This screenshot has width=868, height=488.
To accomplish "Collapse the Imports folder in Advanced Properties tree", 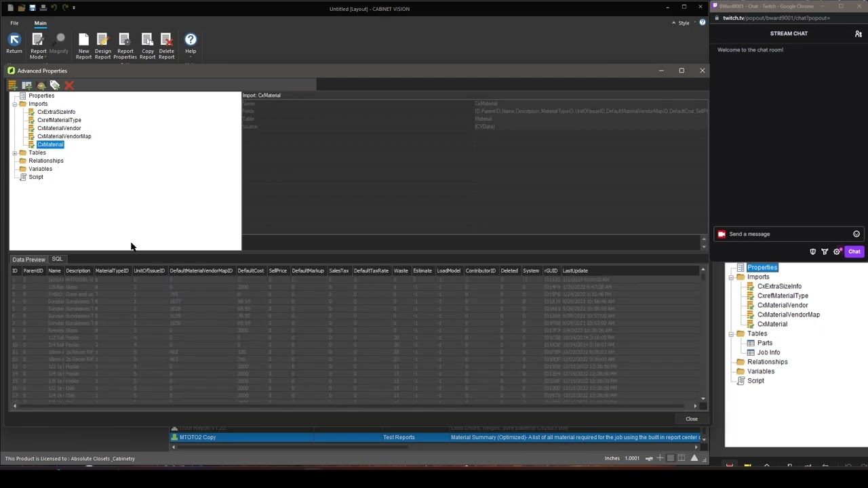I will 14,104.
